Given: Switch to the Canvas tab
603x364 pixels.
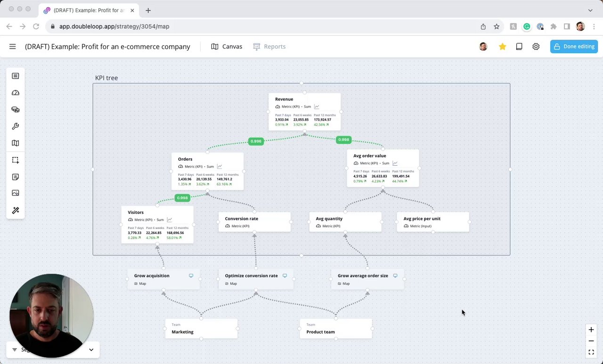Looking at the screenshot, I should (227, 47).
